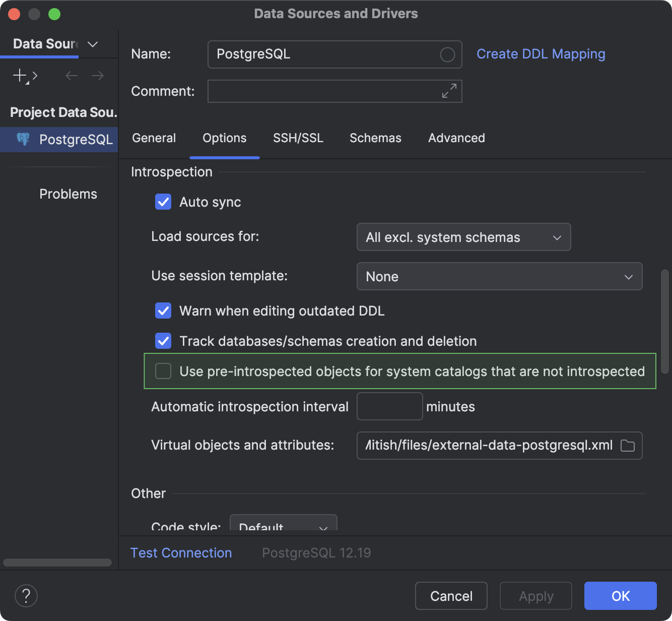The width and height of the screenshot is (672, 621).
Task: Open help with the question mark icon
Action: click(26, 596)
